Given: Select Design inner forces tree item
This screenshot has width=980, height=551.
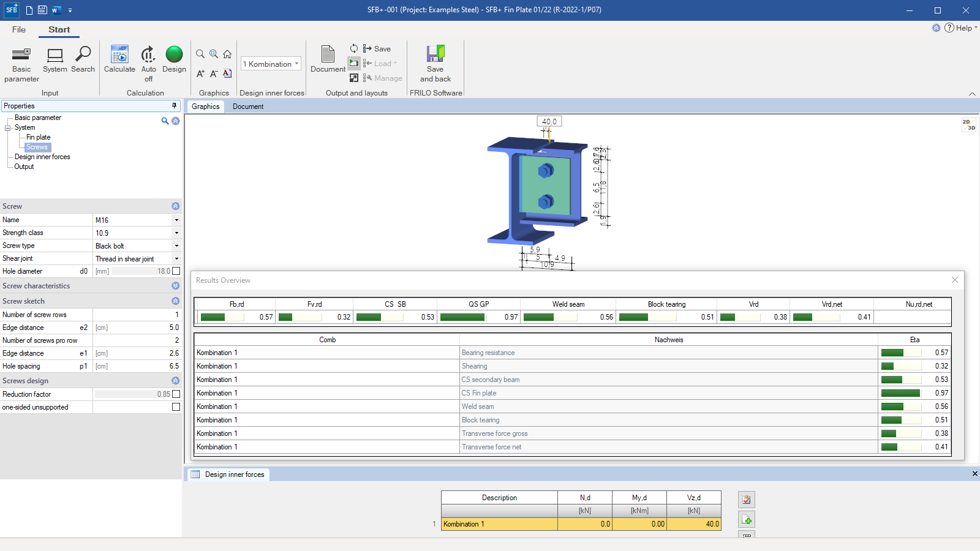Looking at the screenshot, I should (x=42, y=157).
